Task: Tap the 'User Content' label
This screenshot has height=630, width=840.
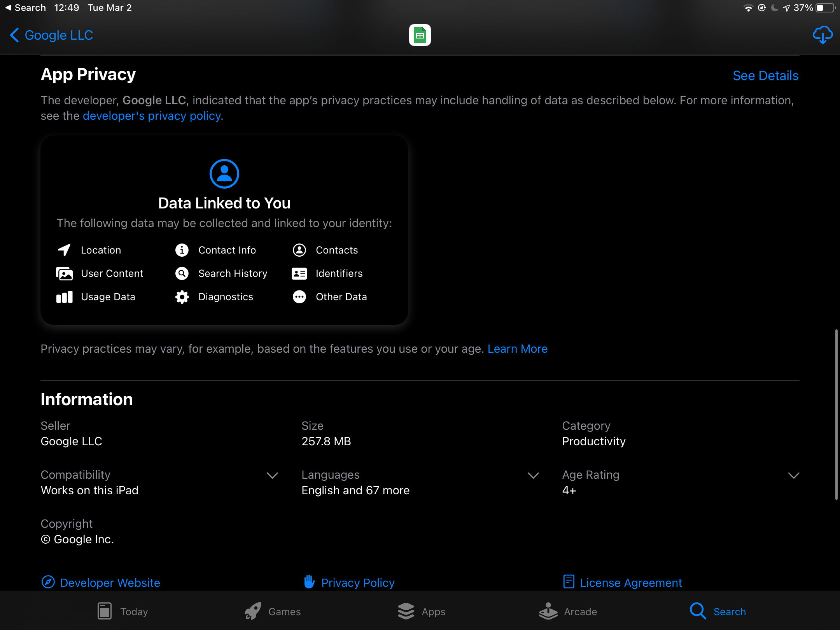Action: (x=112, y=273)
